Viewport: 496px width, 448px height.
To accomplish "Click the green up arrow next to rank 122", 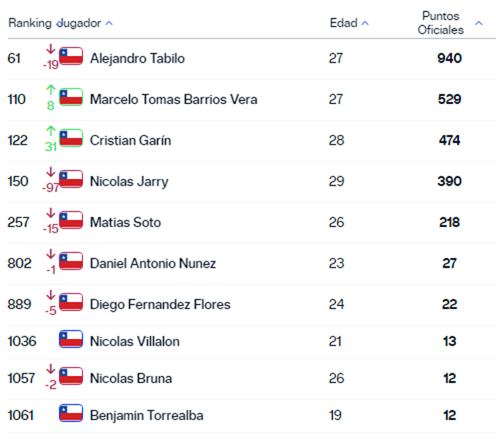I will 50,131.
